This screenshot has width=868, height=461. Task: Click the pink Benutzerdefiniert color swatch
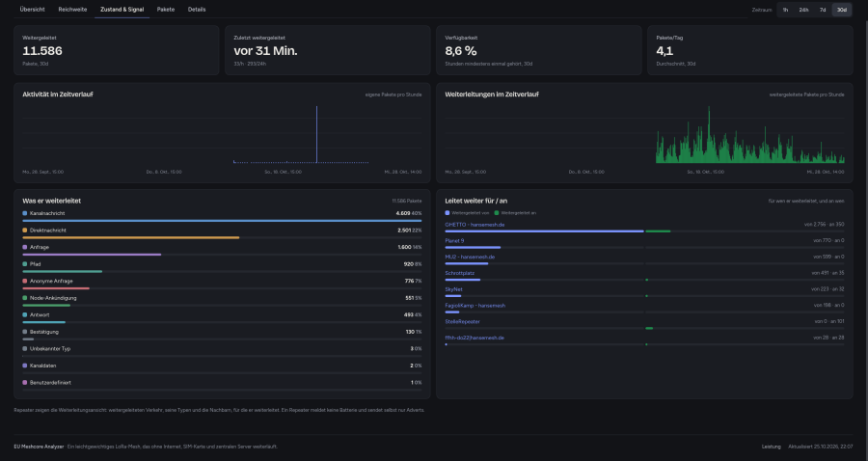tap(25, 383)
